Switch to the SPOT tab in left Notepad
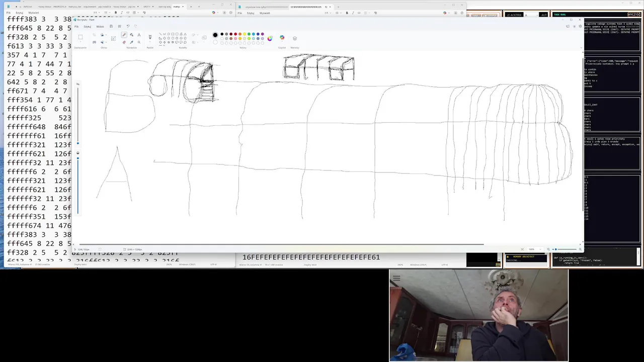The image size is (644, 362). click(147, 7)
